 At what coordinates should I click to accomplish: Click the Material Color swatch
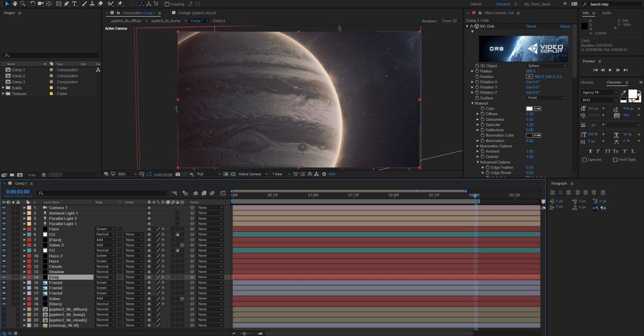530,108
